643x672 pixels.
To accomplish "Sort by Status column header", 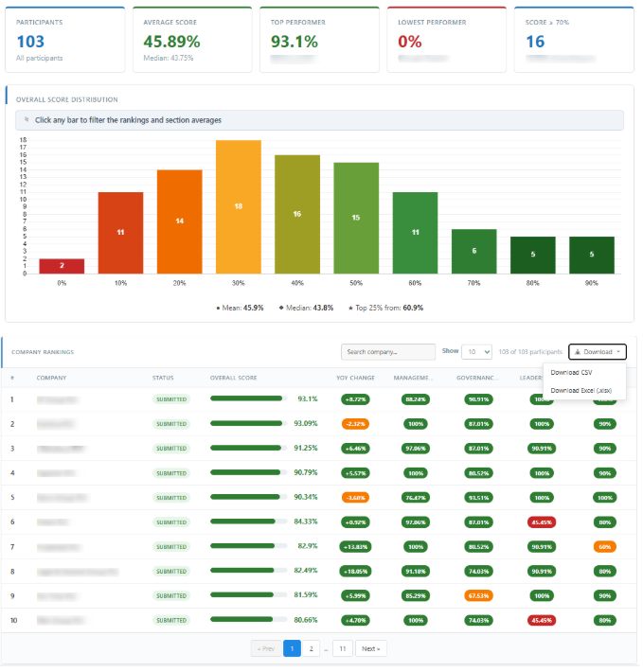I will [x=163, y=378].
